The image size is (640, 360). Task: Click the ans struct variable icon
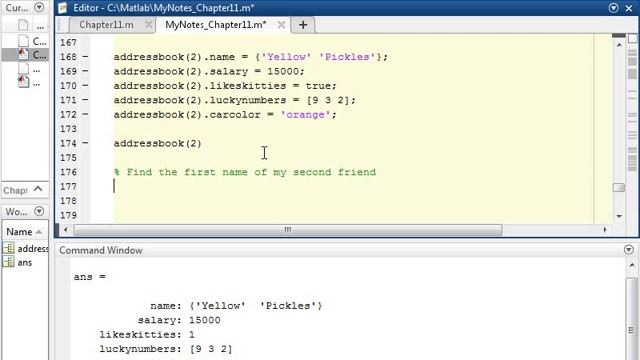pos(9,262)
